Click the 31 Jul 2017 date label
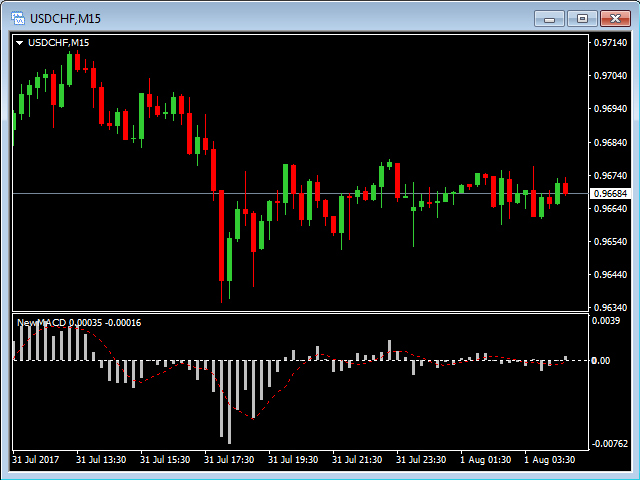The height and width of the screenshot is (480, 640). point(36,460)
